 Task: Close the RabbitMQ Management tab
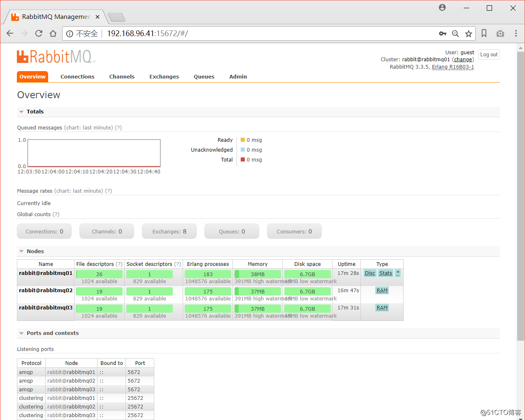[x=98, y=17]
